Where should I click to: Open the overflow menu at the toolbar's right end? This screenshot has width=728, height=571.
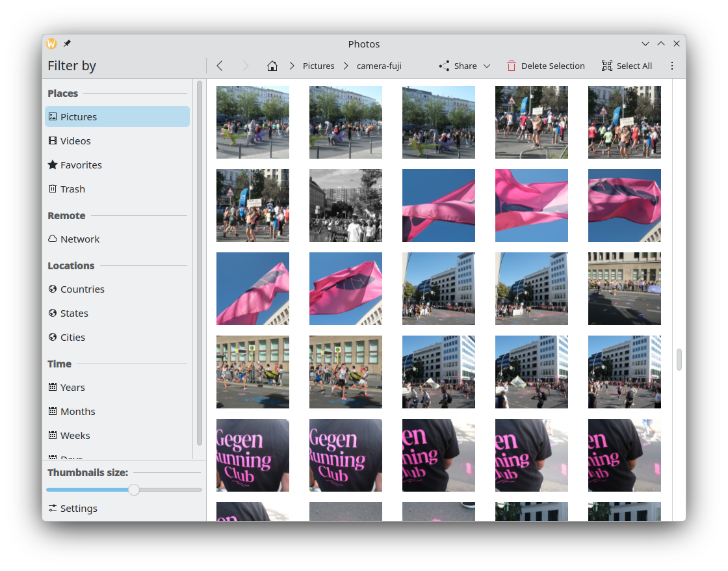pos(672,66)
